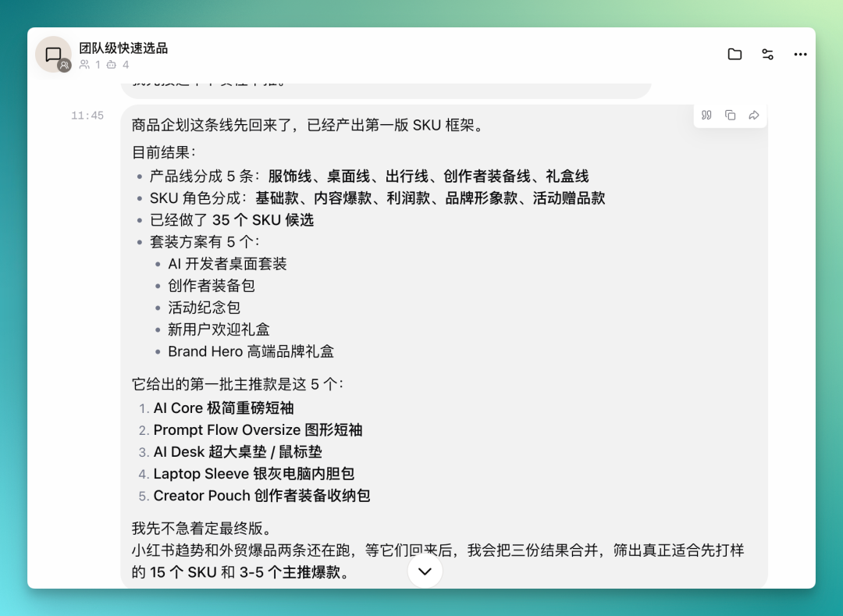The image size is (843, 616).
Task: Click list item 创作者装备包
Action: tap(212, 286)
